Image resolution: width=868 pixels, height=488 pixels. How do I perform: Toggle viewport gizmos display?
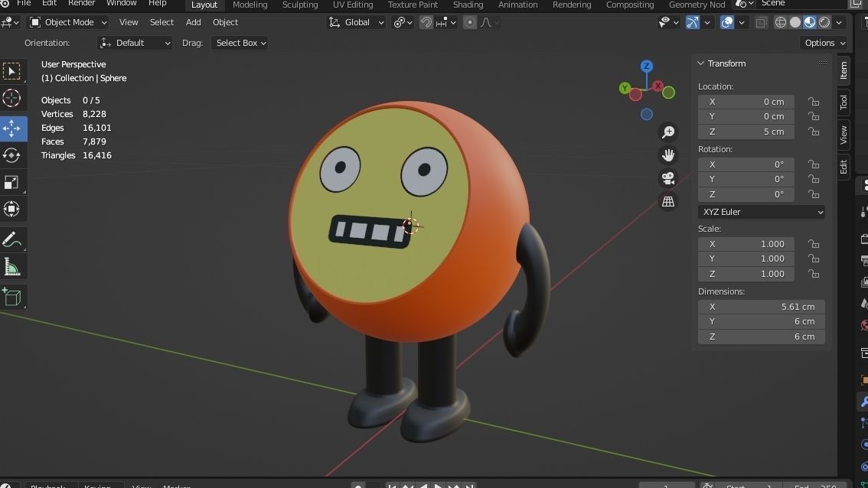pyautogui.click(x=692, y=22)
